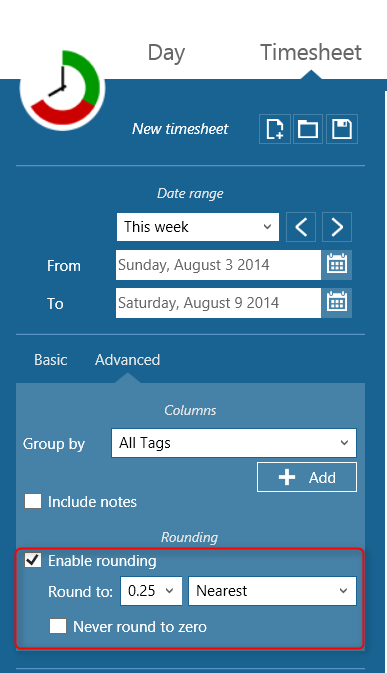387x673 pixels.
Task: Expand the This week date range dropdown
Action: click(198, 227)
